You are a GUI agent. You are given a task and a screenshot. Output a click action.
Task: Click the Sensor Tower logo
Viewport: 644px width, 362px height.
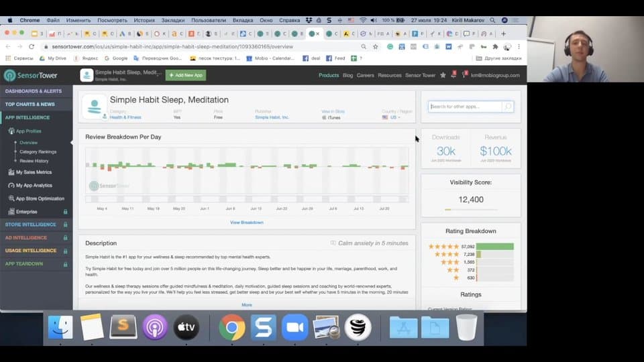(31, 76)
